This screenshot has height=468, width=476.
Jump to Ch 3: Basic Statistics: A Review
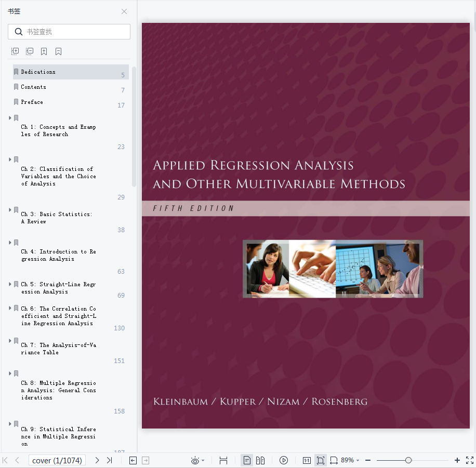(57, 218)
